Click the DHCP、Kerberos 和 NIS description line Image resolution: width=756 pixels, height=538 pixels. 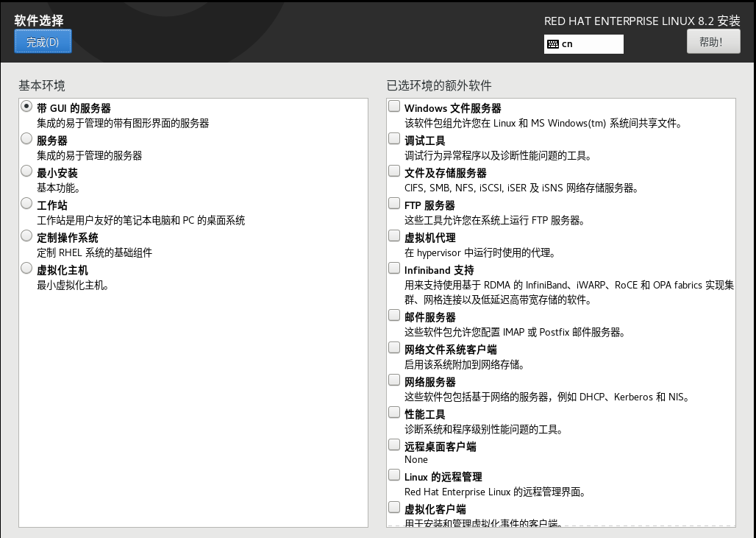click(x=547, y=397)
